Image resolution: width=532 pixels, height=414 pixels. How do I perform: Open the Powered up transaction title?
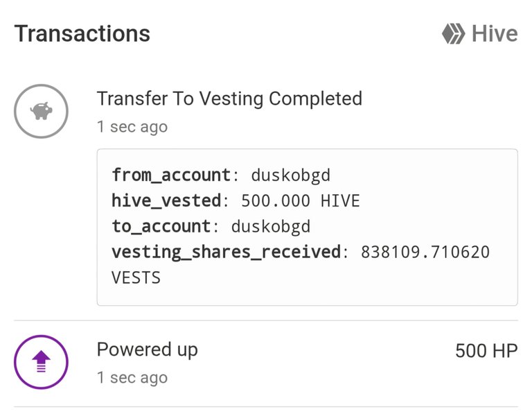point(148,350)
